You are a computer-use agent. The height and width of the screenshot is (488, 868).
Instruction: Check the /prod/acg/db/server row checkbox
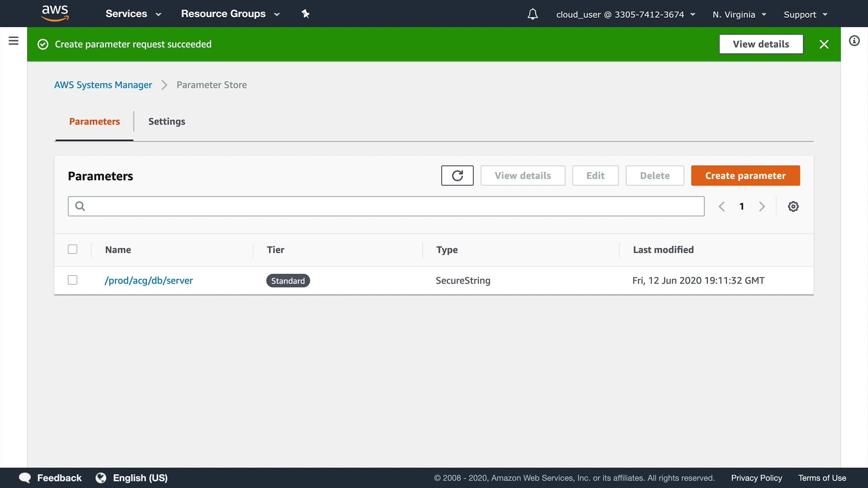[72, 280]
